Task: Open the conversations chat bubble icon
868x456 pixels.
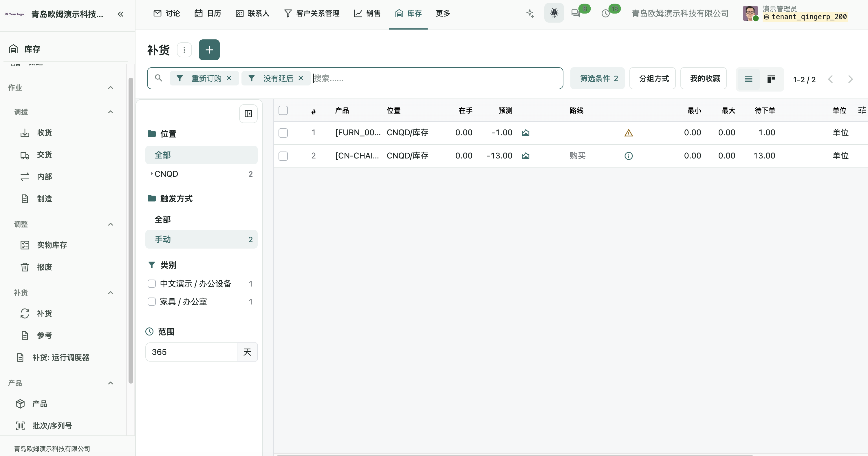Action: [x=576, y=13]
